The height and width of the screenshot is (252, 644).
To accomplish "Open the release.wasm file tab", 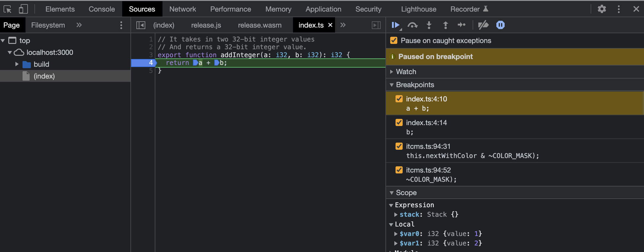I will tap(259, 25).
